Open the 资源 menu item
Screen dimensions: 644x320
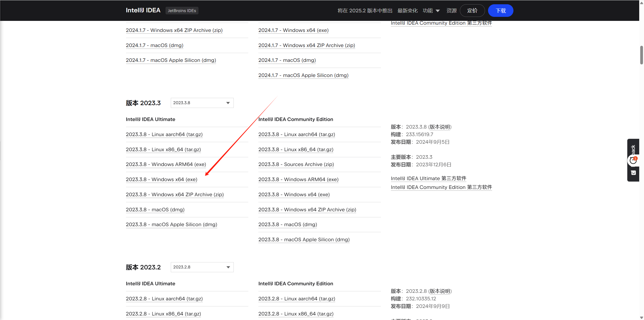click(451, 11)
